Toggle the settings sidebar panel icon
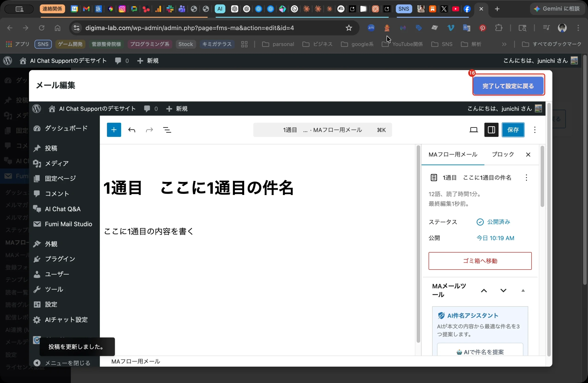 491,130
